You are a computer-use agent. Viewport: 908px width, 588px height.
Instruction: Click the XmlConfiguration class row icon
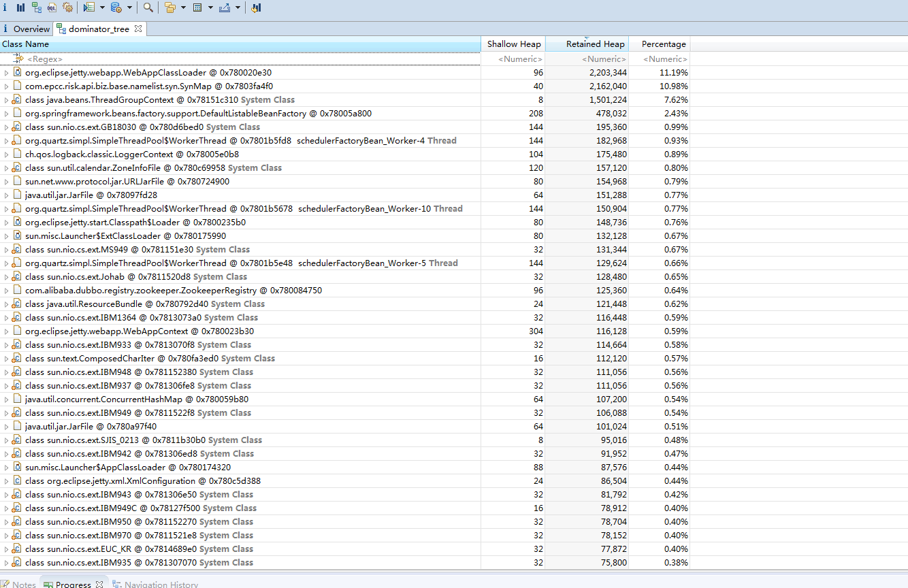coord(17,481)
